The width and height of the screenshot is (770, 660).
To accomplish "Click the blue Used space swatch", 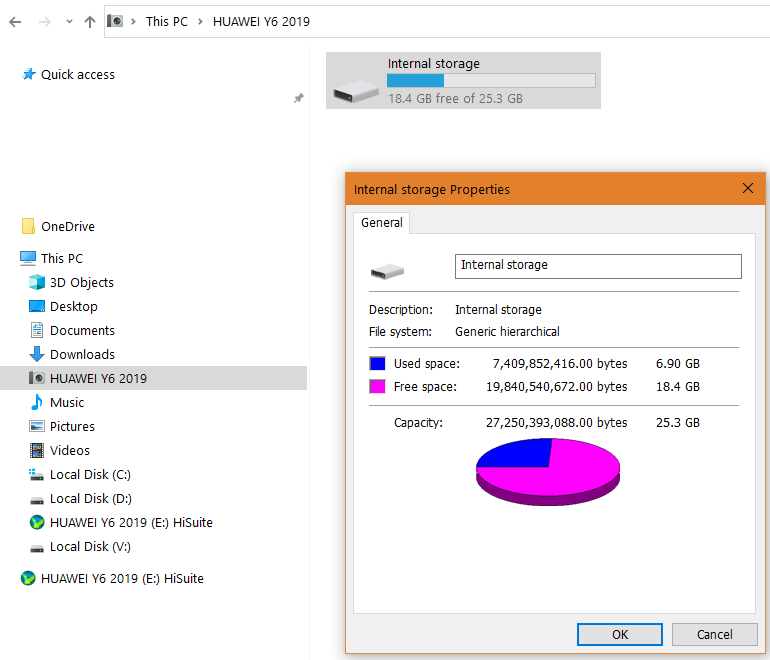I will pyautogui.click(x=377, y=363).
